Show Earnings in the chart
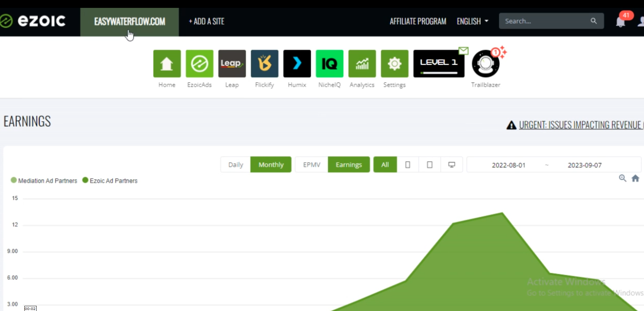644x311 pixels. (x=349, y=165)
